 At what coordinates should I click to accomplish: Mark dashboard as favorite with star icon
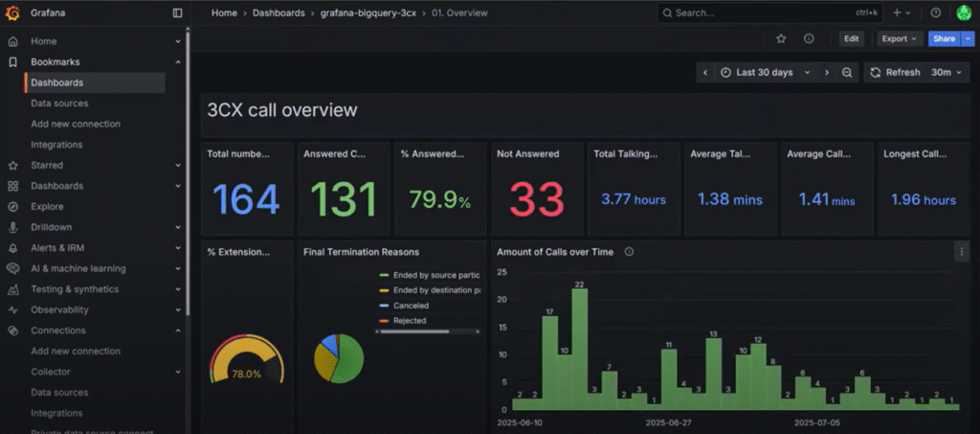[781, 38]
